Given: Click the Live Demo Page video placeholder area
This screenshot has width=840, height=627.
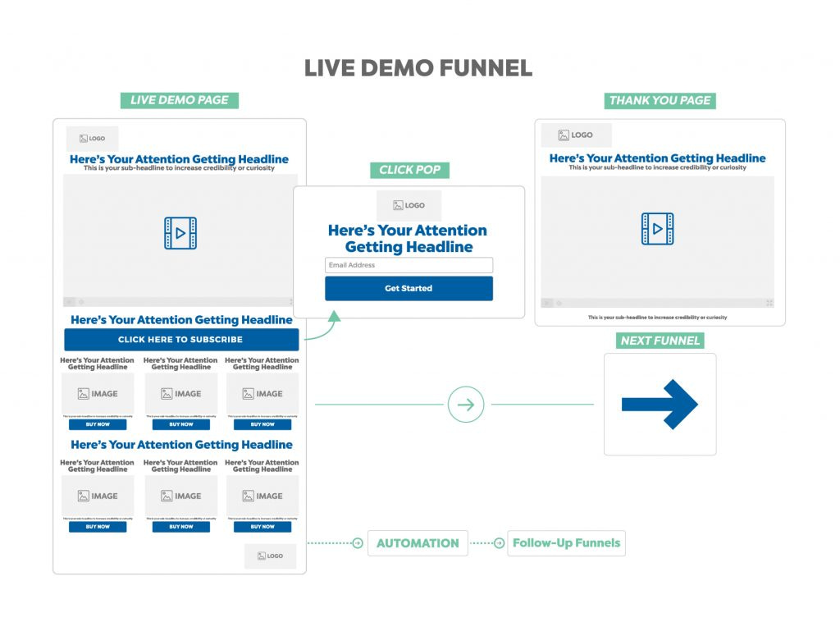Looking at the screenshot, I should coord(180,240).
